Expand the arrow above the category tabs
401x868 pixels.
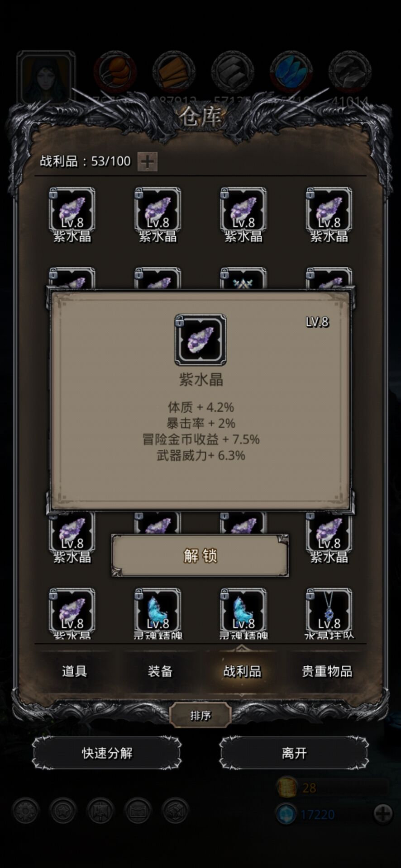click(242, 648)
